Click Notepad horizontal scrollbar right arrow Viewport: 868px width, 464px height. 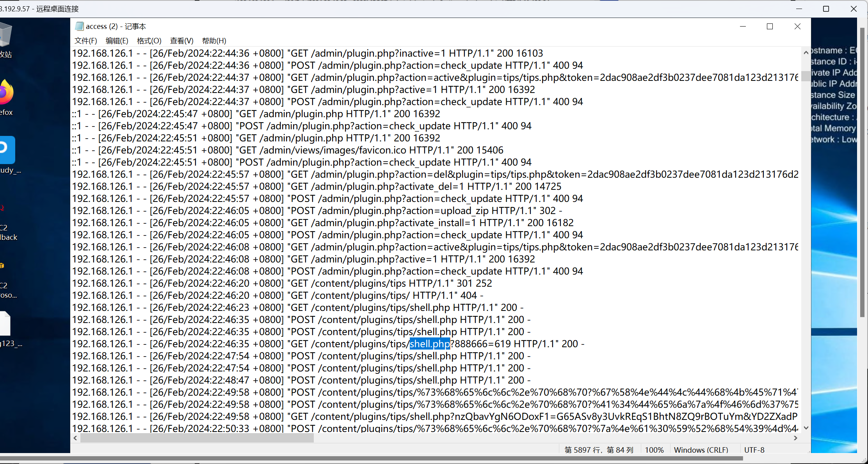(x=796, y=438)
